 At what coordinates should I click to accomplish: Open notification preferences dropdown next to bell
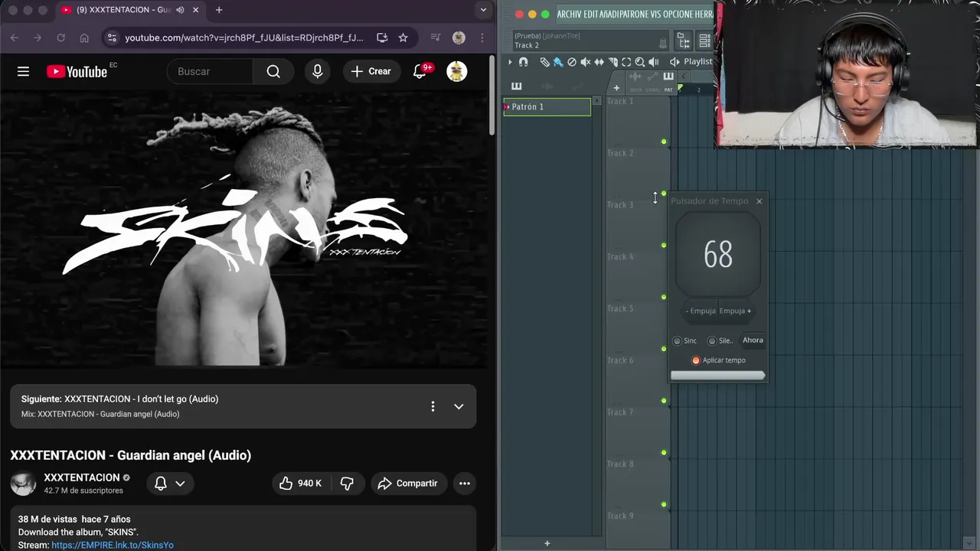click(x=180, y=483)
